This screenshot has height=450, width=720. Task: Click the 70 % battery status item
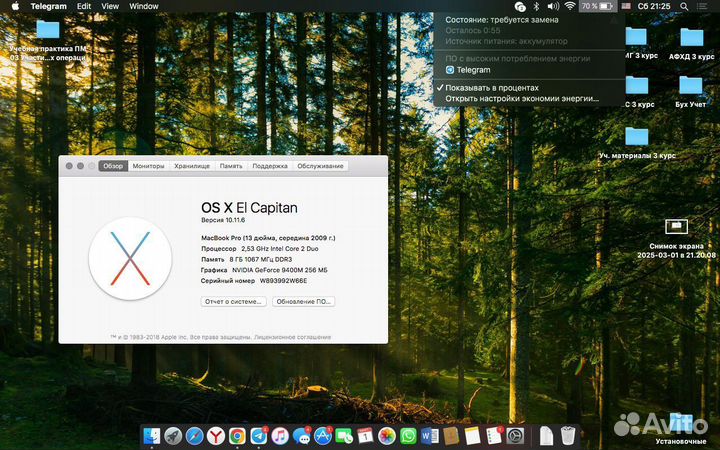pyautogui.click(x=597, y=6)
